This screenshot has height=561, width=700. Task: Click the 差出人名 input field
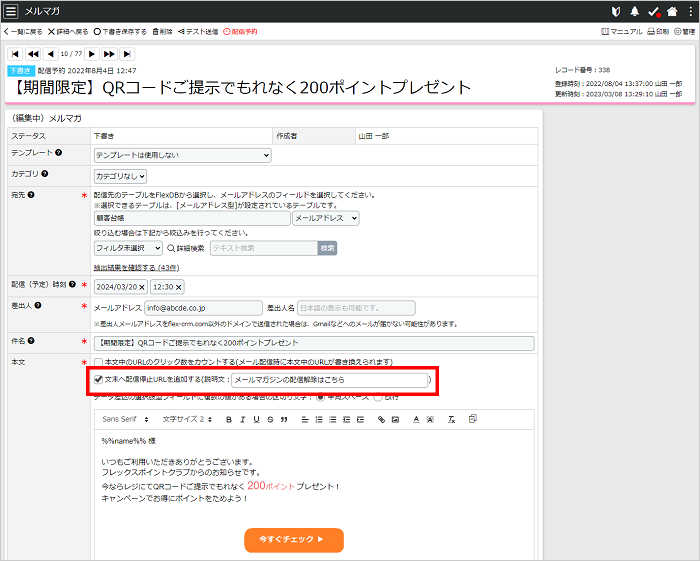(356, 308)
